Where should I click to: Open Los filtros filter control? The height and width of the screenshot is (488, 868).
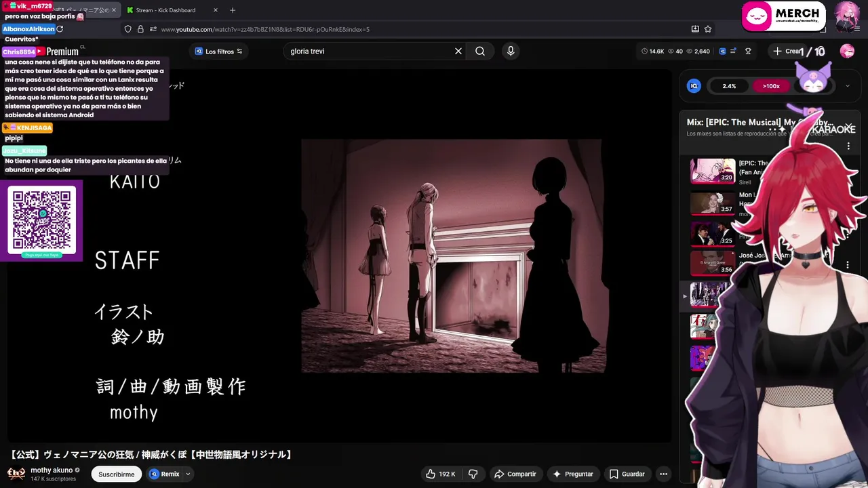218,51
